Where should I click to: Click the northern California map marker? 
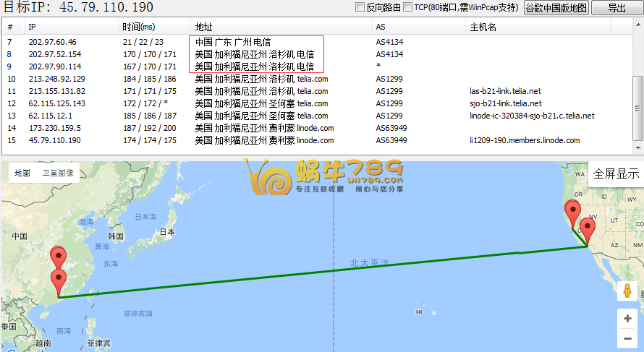click(574, 213)
